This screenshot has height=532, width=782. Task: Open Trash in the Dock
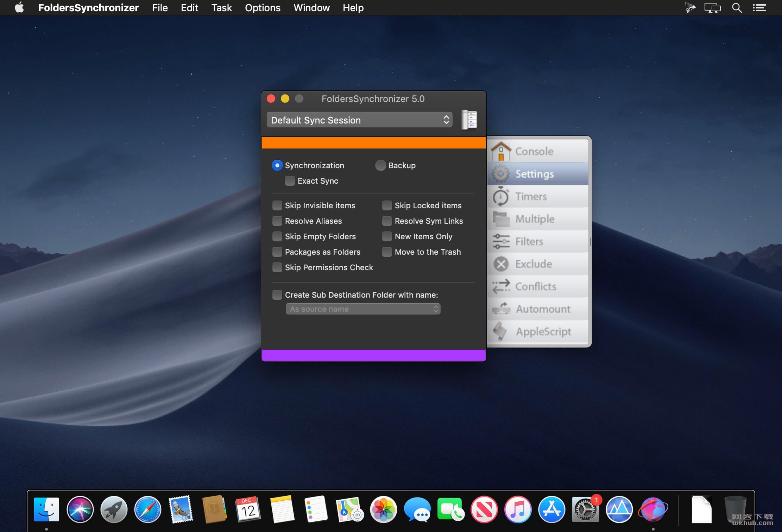click(x=735, y=509)
